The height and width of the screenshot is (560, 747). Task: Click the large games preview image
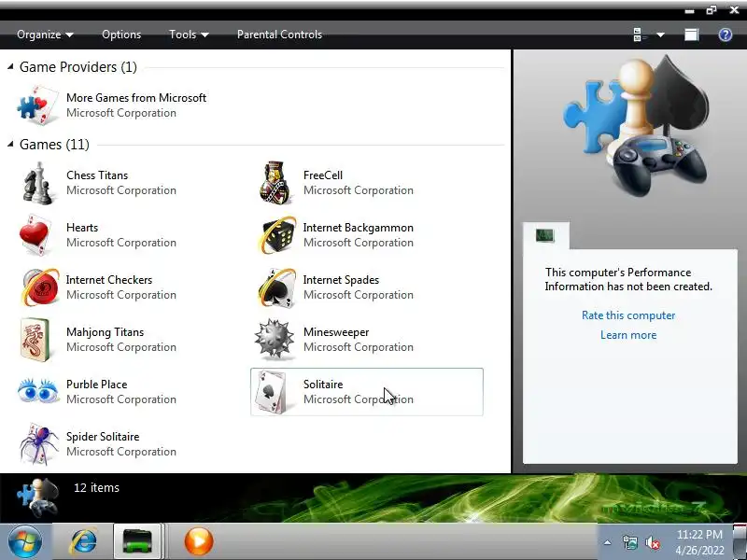(x=636, y=128)
